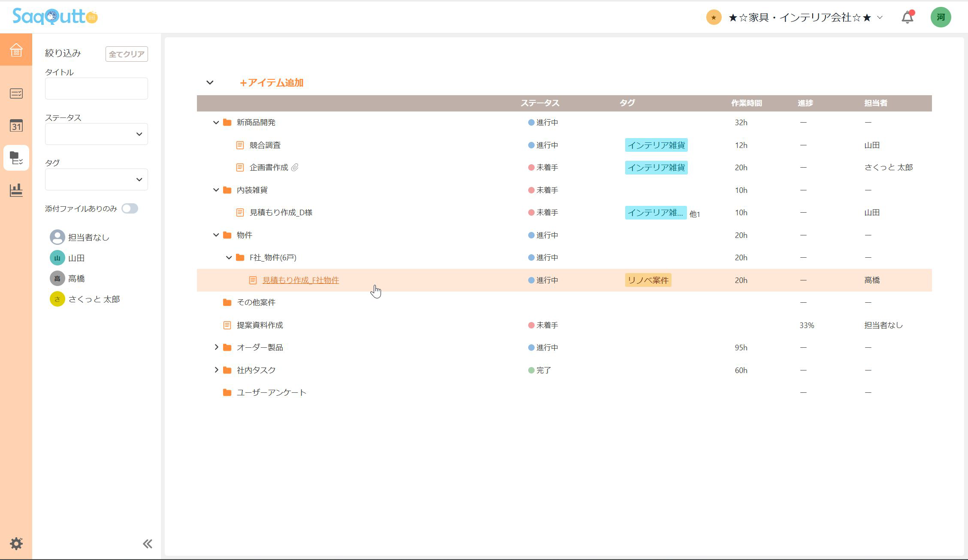
Task: Collapse filter panel with double-chevron icon
Action: tap(147, 544)
